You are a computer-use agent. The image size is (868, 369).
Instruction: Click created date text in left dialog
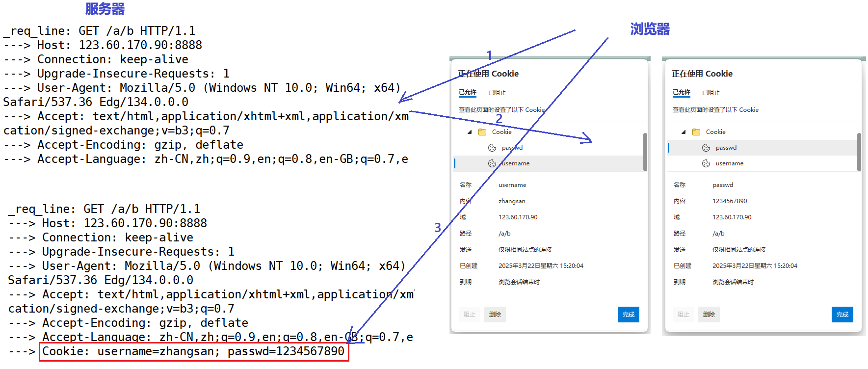click(541, 266)
